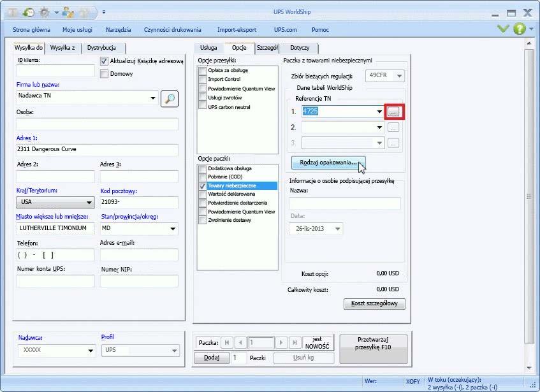Uncheck Towary niebezpieczne option
The height and width of the screenshot is (392, 540).
(203, 186)
